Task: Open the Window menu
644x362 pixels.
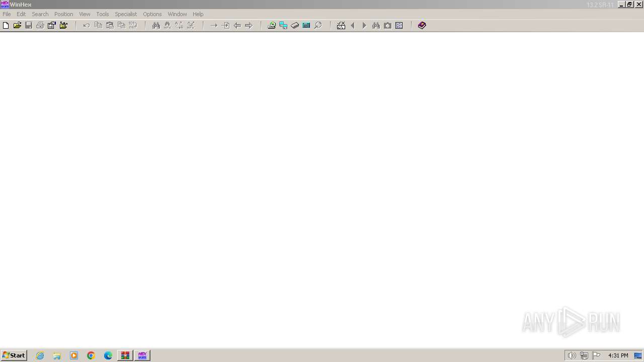Action: (177, 14)
